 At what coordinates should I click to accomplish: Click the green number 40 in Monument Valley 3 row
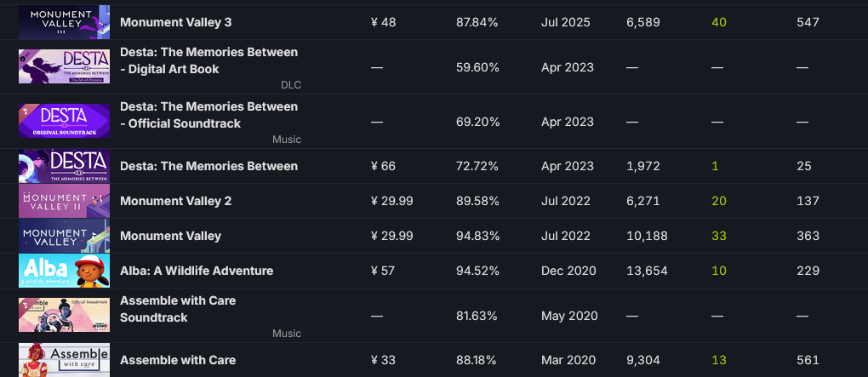click(719, 22)
